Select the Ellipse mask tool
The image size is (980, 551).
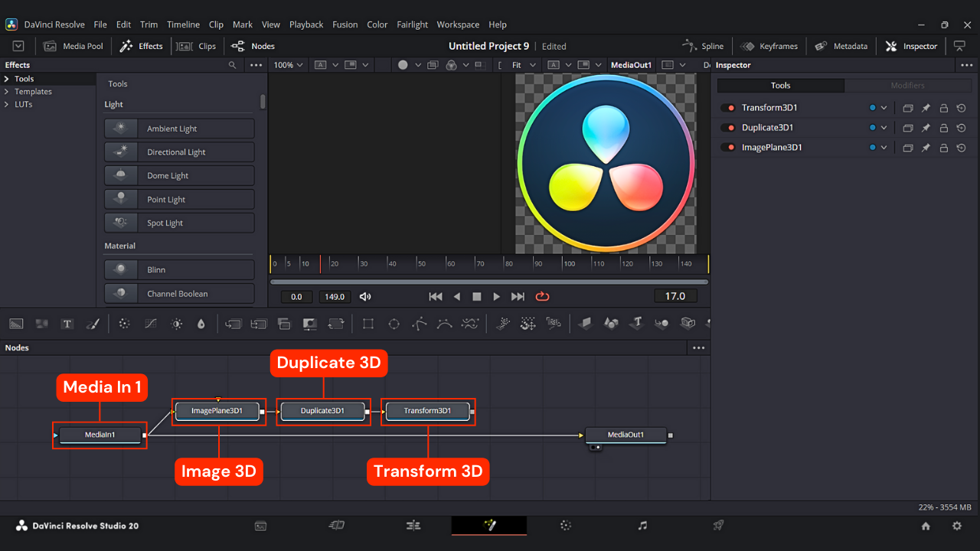[394, 324]
